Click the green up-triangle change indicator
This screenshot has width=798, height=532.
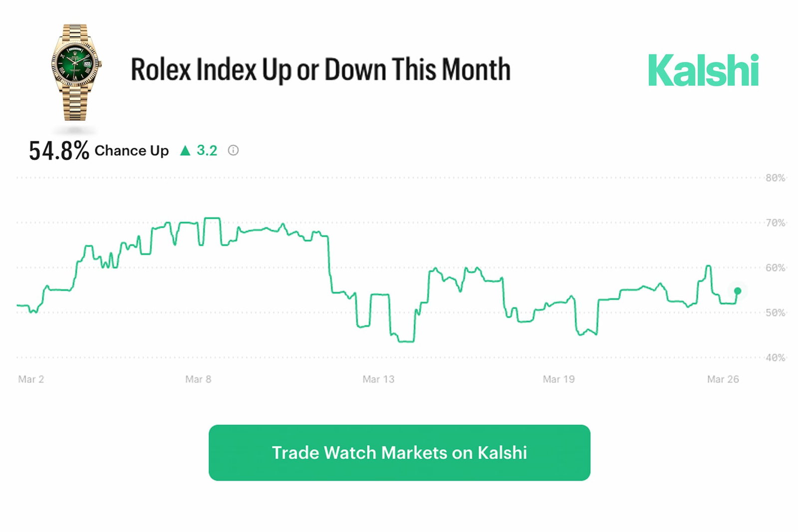[185, 150]
